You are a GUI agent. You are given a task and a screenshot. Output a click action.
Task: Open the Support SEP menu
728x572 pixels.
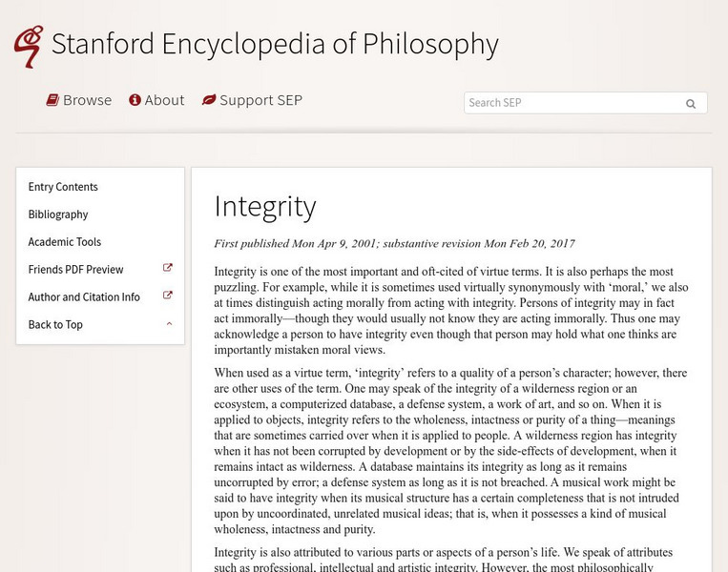pyautogui.click(x=260, y=100)
